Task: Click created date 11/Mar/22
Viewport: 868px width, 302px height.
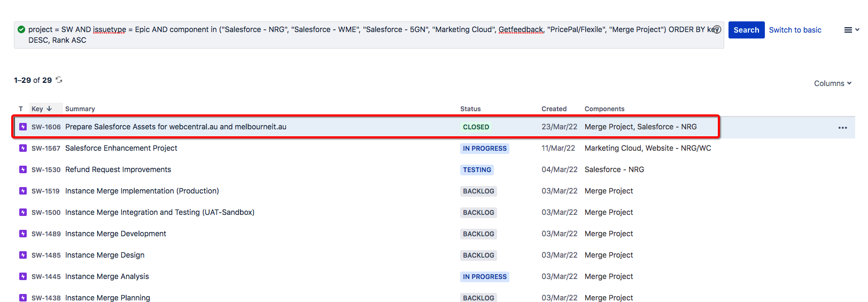Action: click(x=559, y=148)
